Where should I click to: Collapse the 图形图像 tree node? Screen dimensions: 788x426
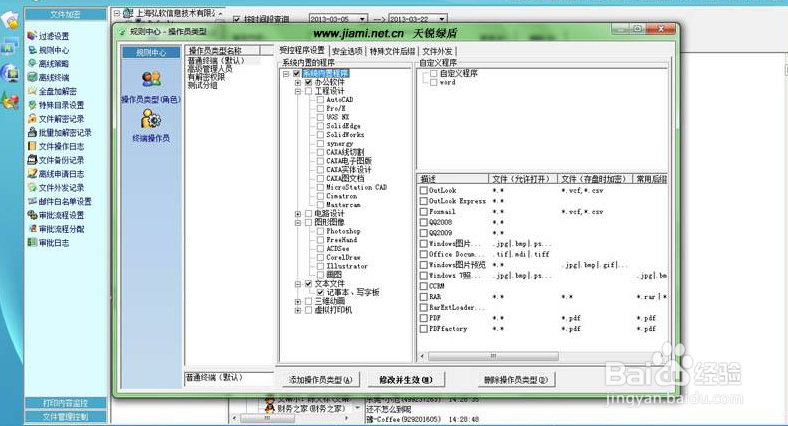(x=298, y=223)
